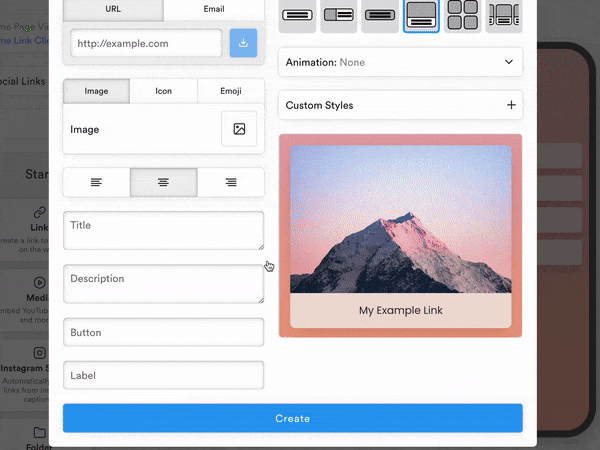Image resolution: width=600 pixels, height=450 pixels.
Task: Select the large image card layout
Action: pos(421,14)
